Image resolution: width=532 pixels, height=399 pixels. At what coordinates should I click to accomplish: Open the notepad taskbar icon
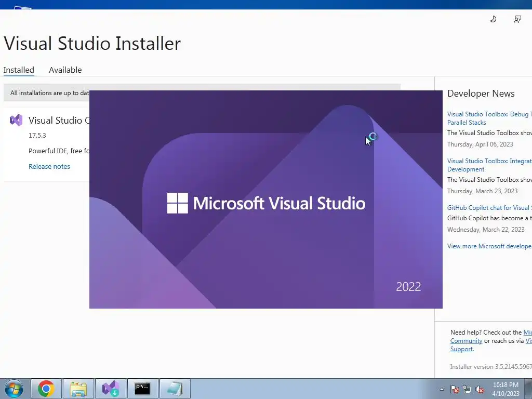(175, 389)
